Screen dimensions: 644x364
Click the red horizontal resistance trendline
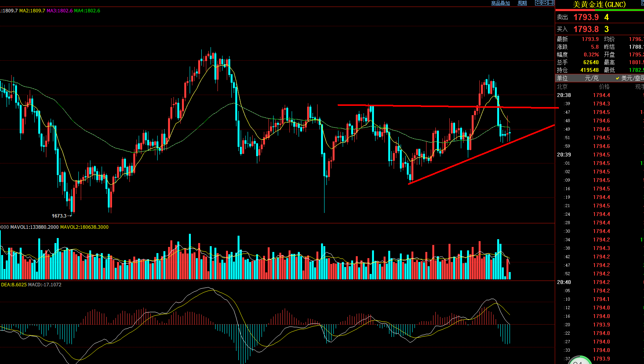click(x=448, y=106)
